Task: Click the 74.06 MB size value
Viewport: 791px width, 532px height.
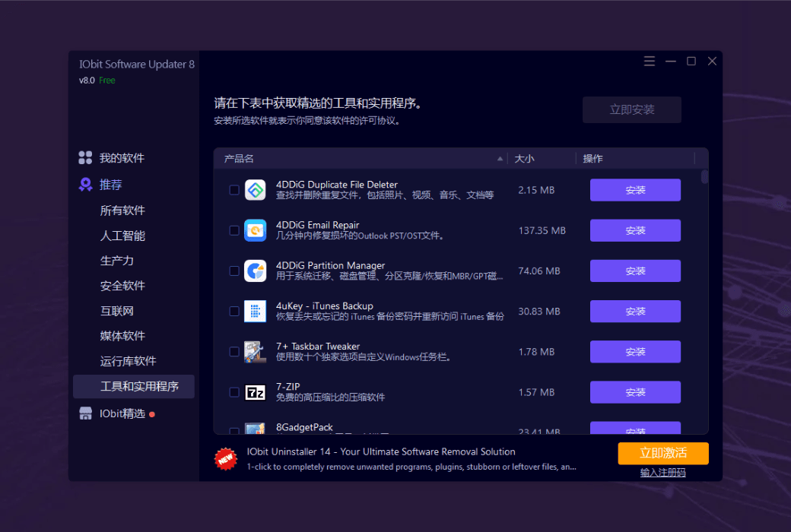Action: coord(538,271)
